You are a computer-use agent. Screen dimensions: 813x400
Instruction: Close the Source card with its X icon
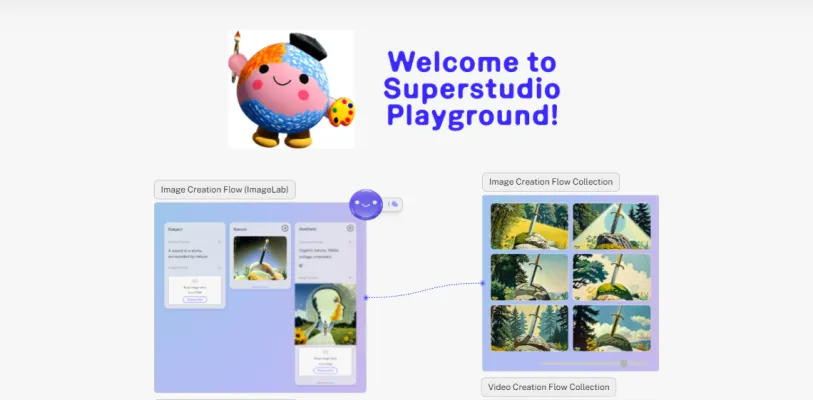point(285,228)
